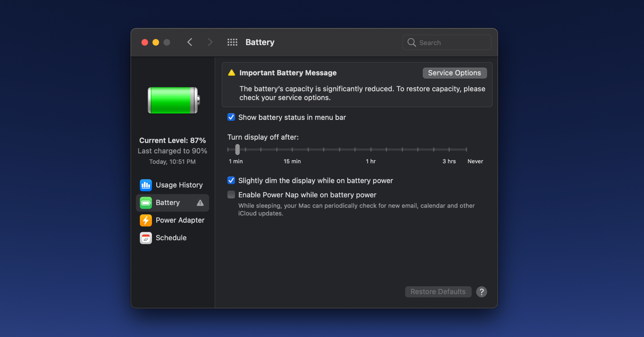Click the Important Battery Message heading

click(288, 73)
